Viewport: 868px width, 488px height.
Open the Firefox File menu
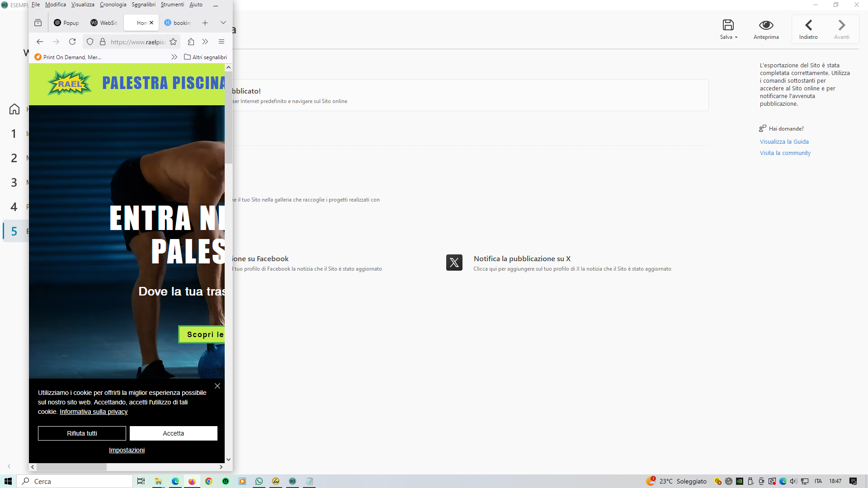coord(36,5)
